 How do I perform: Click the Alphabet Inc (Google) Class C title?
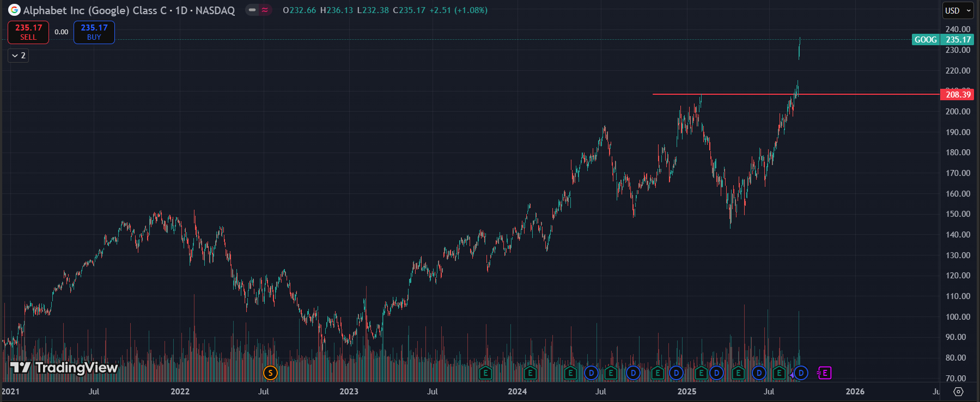(x=95, y=10)
